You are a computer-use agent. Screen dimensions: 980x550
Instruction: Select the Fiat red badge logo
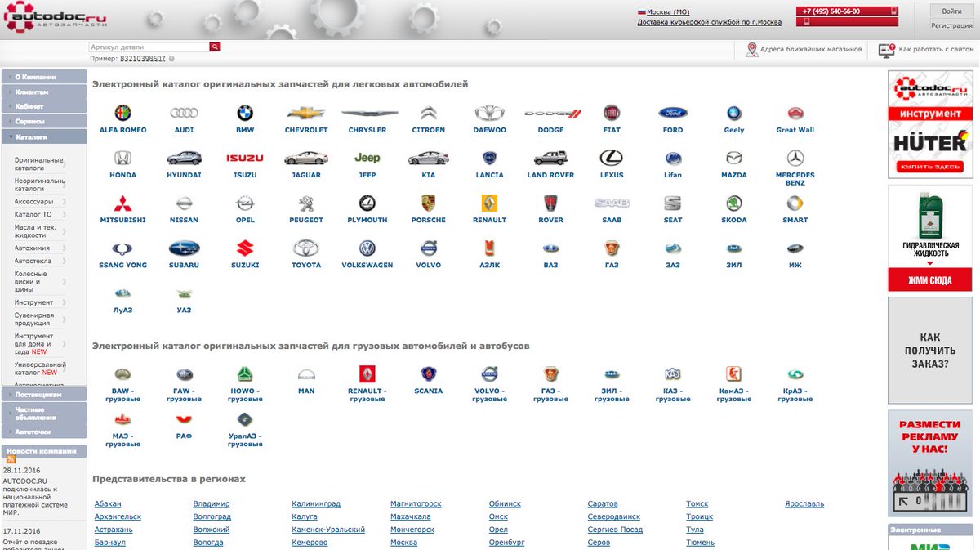[612, 113]
